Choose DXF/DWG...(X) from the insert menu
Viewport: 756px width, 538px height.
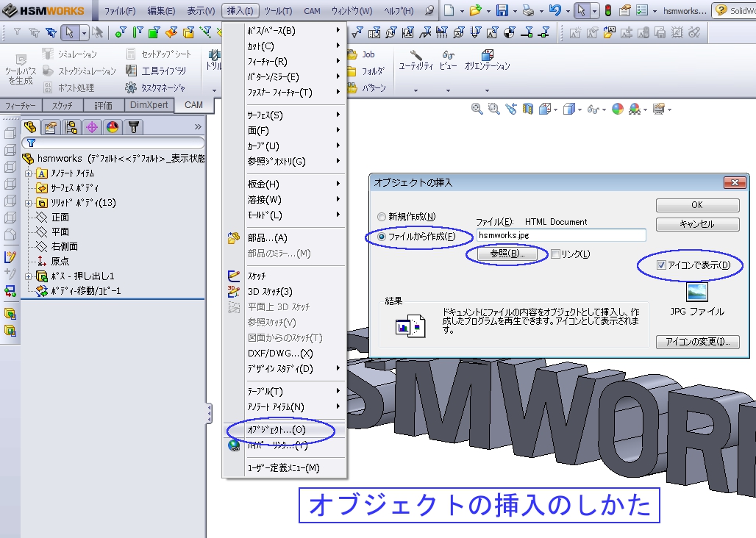pyautogui.click(x=285, y=353)
